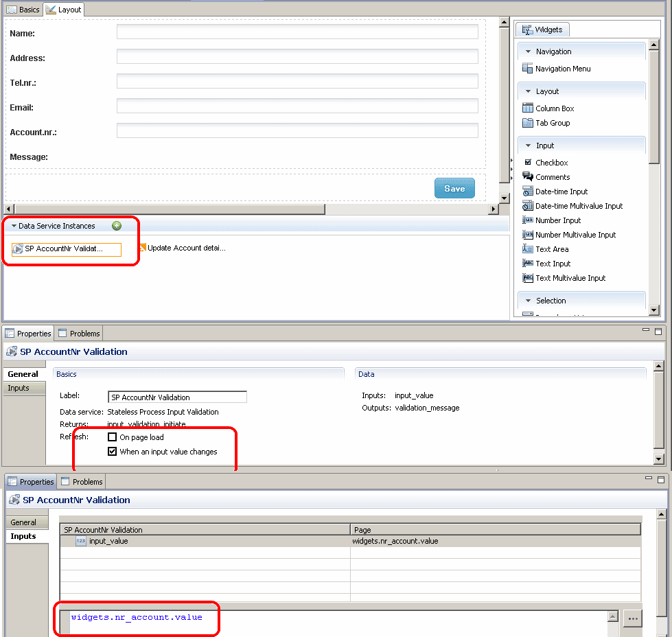Collapse the Selection widget group
The image size is (672, 637).
tap(528, 301)
